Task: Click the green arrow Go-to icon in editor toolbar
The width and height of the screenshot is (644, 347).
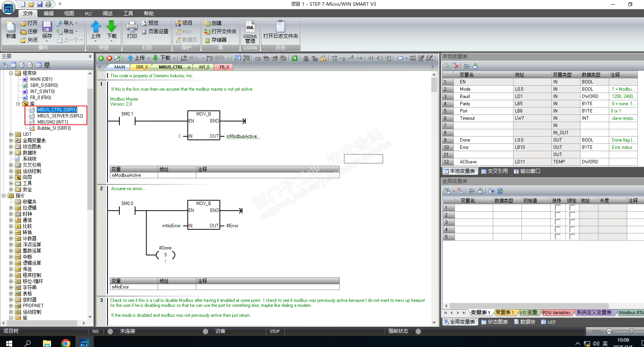Action: coord(295,58)
